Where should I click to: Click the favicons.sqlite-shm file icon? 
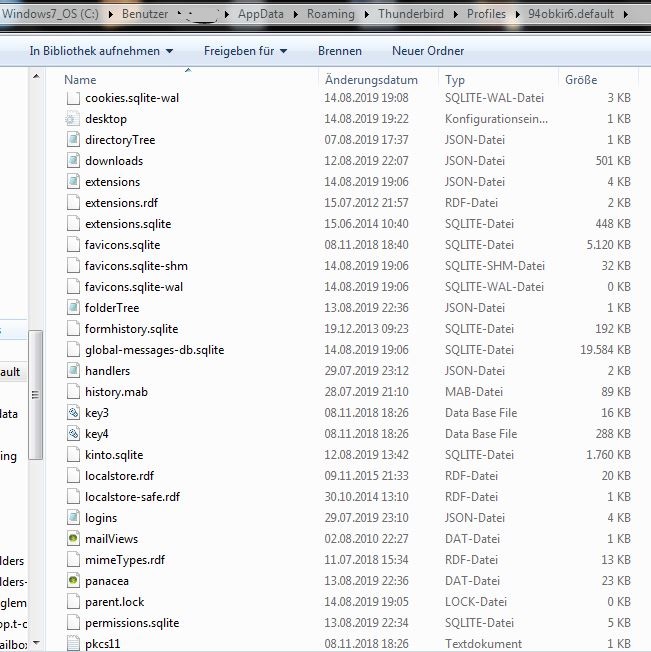point(73,266)
